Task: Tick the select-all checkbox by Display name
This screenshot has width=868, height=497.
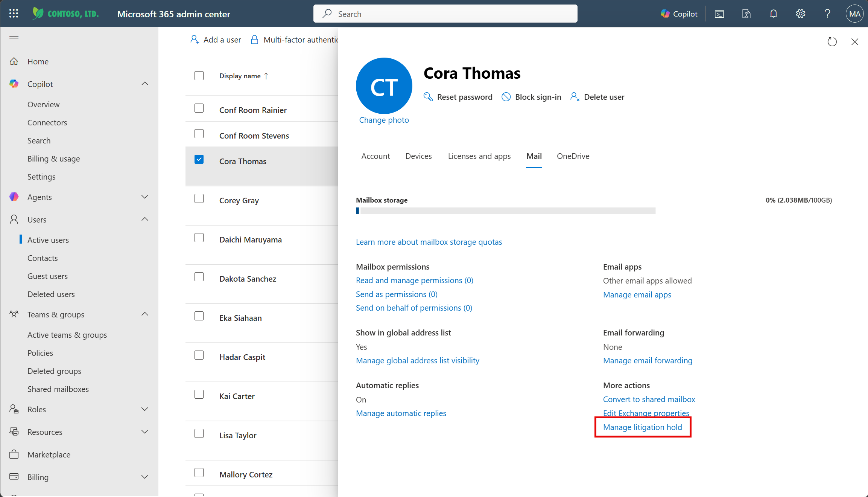Action: pos(199,76)
